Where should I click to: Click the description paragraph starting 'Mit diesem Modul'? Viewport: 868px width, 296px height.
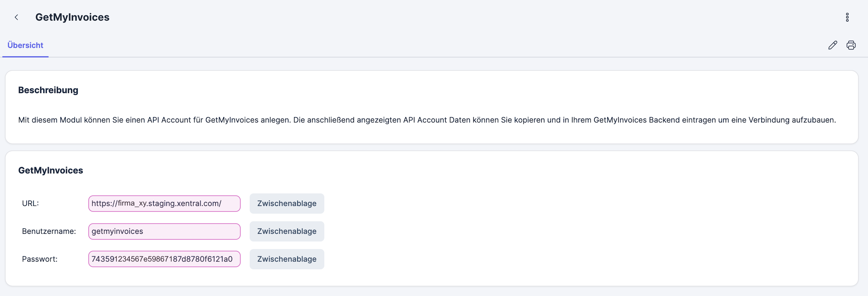427,120
